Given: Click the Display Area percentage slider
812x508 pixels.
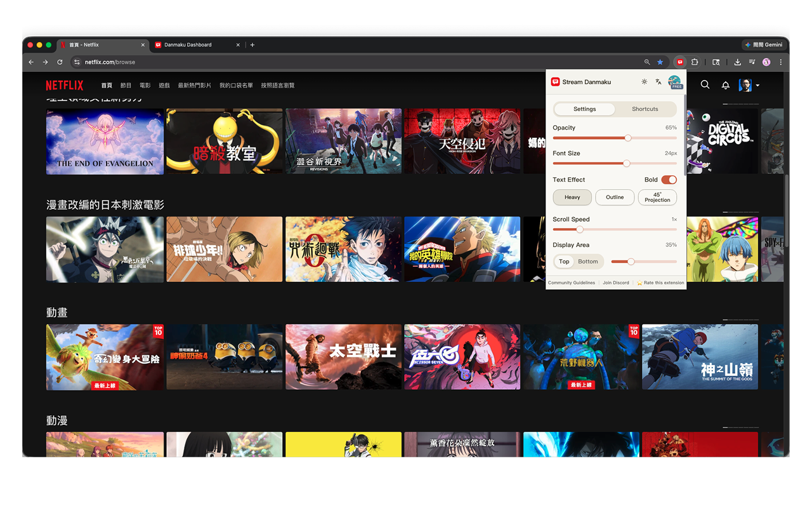Looking at the screenshot, I should [644, 262].
